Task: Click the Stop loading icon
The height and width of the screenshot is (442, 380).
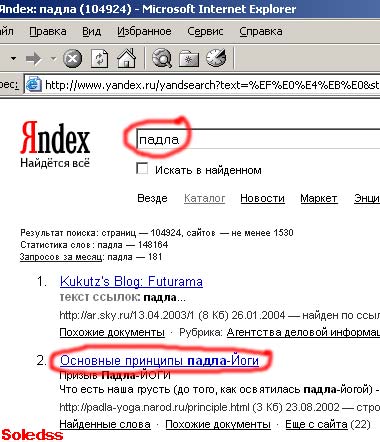Action: coord(72,59)
